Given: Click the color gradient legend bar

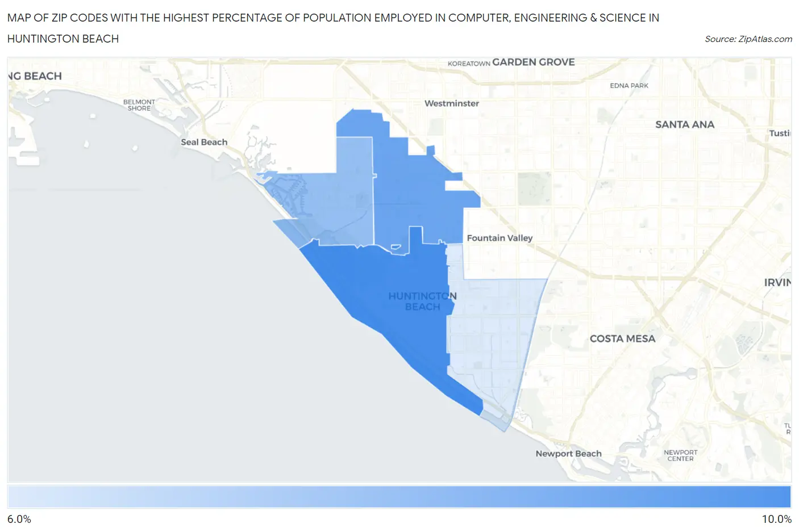Looking at the screenshot, I should click(399, 496).
